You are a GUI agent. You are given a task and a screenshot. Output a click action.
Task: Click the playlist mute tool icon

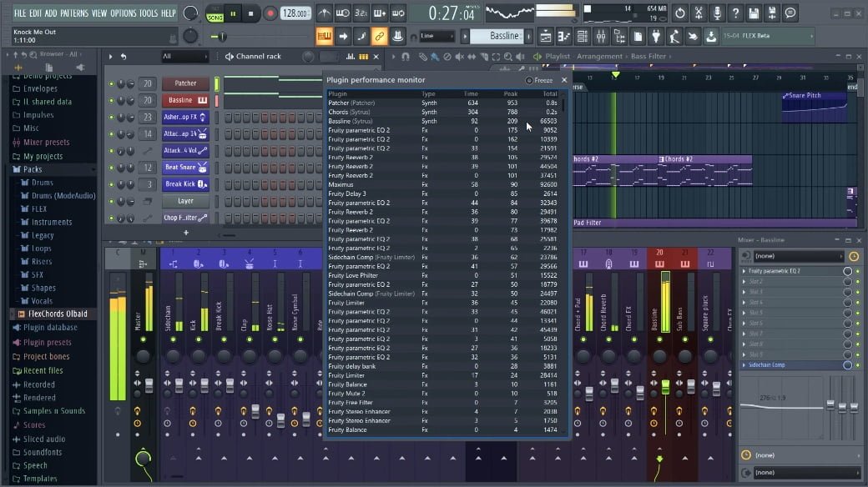[460, 57]
